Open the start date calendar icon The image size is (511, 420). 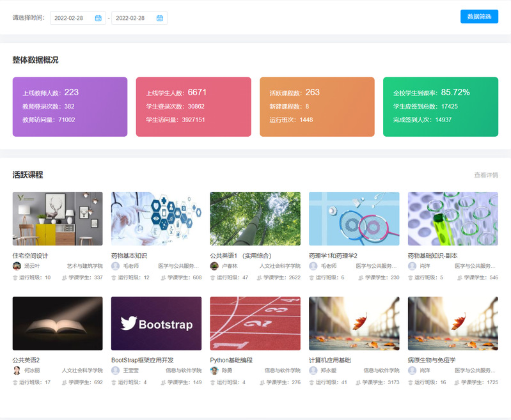pos(98,18)
